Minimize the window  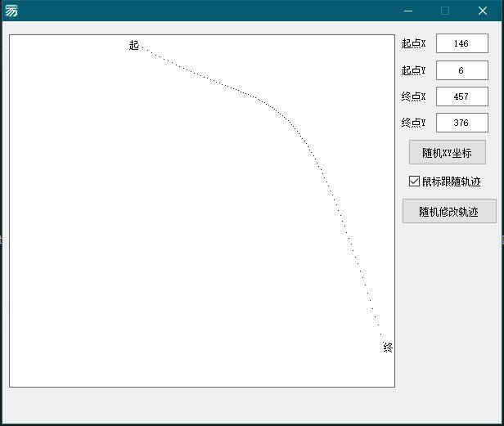[407, 11]
